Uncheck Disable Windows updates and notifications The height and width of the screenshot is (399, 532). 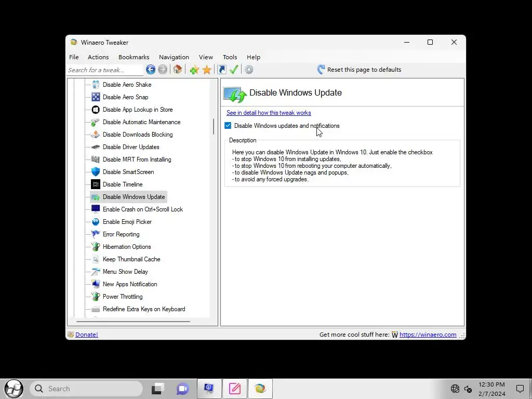point(228,126)
